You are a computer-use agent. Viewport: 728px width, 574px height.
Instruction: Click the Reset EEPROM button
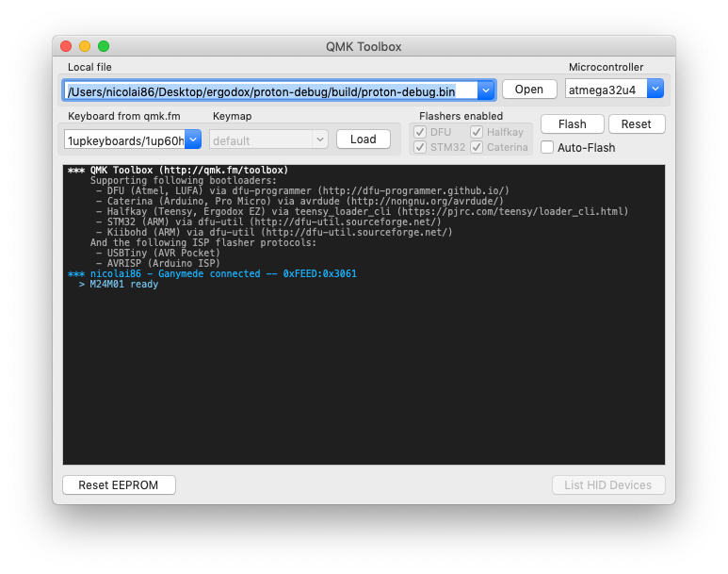119,484
